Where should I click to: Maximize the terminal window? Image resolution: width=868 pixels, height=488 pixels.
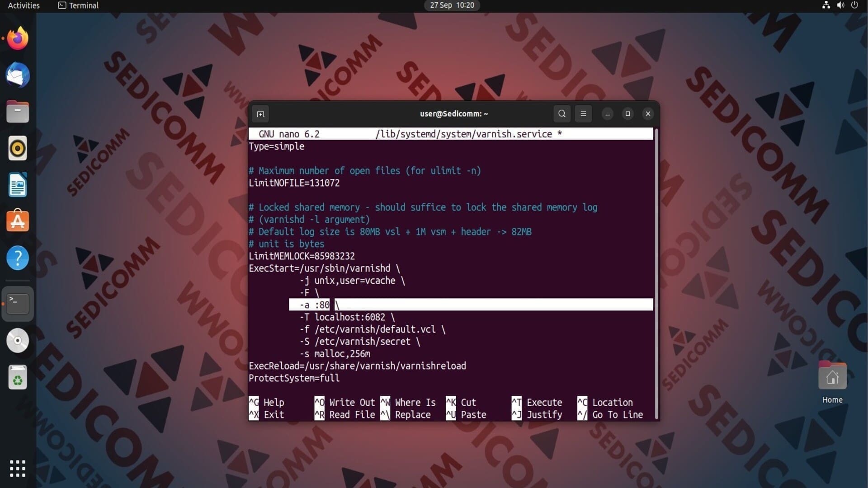tap(627, 114)
